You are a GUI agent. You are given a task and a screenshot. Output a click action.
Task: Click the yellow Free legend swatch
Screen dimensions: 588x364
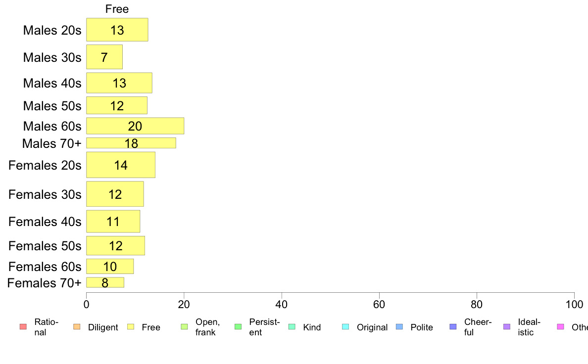131,327
